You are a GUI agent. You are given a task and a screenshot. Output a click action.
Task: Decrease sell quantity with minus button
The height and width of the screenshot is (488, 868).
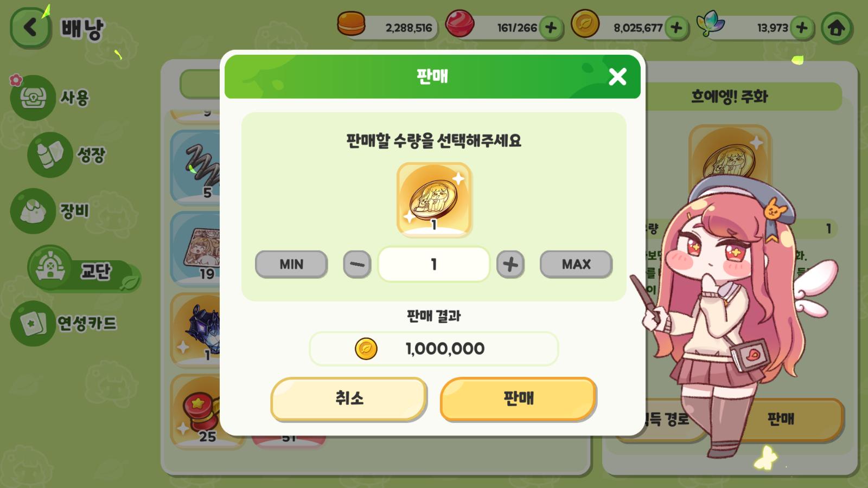tap(357, 264)
